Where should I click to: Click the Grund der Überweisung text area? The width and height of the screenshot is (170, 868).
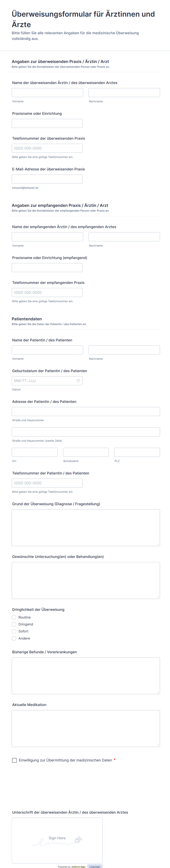point(86,527)
